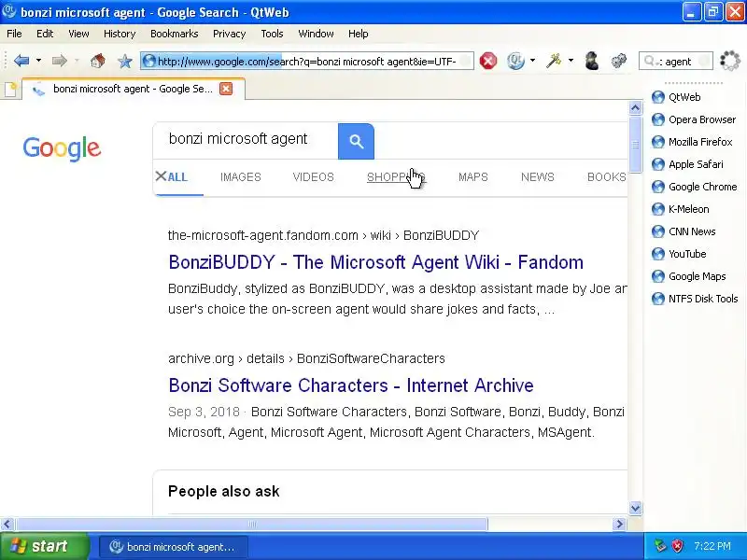Click the Google logo
Image resolution: width=747 pixels, height=560 pixels.
[62, 148]
